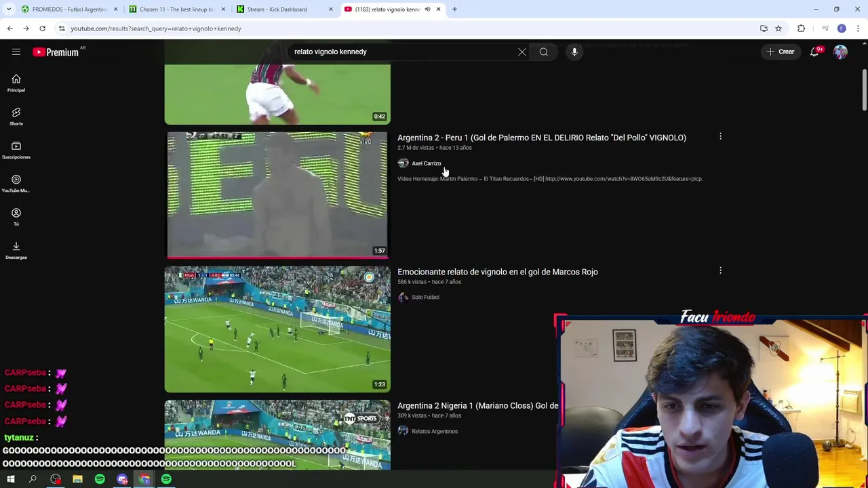Open the Solo Futbol channel name
This screenshot has width=868, height=488.
point(425,297)
